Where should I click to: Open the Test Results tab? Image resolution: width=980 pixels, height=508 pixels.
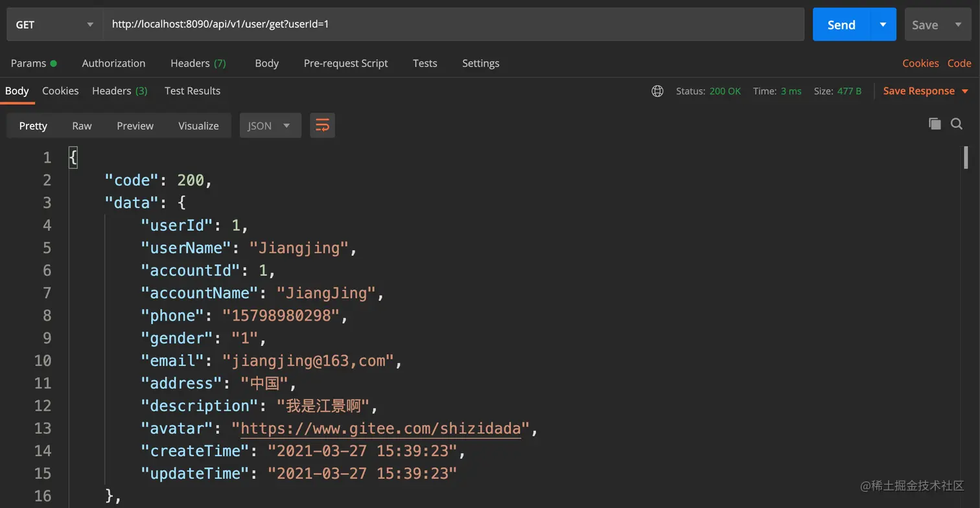point(192,91)
